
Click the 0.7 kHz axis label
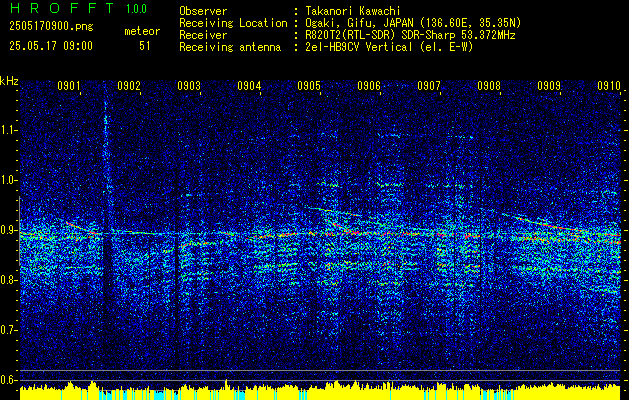click(8, 330)
